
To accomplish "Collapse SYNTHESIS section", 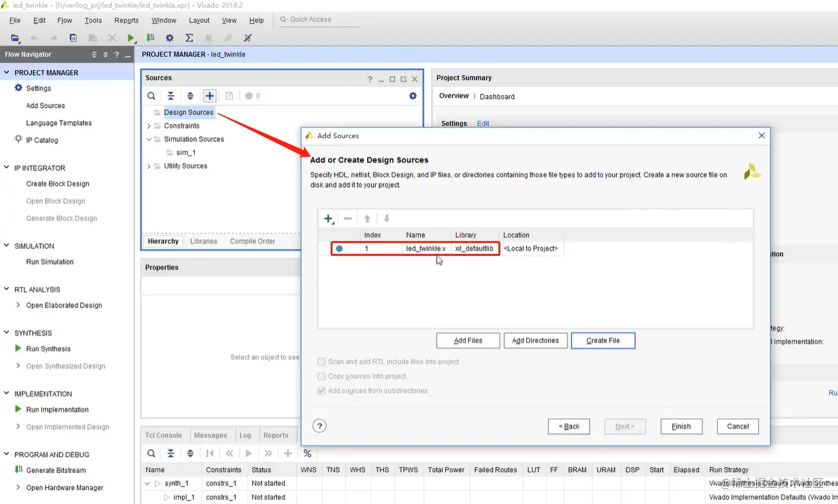I will (x=6, y=333).
